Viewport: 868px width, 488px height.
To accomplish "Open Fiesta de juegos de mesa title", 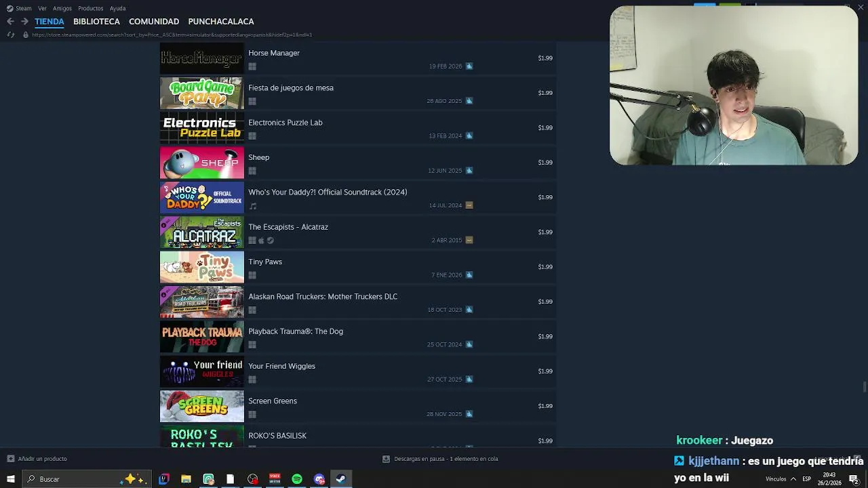I will (x=291, y=88).
